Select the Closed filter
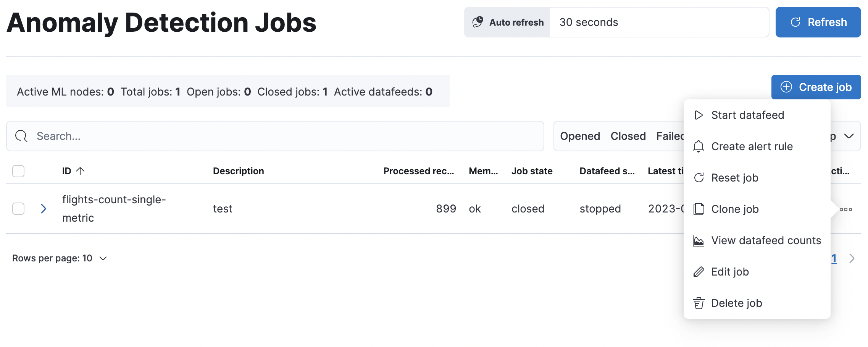Screen dimensions: 868x347 (628, 136)
